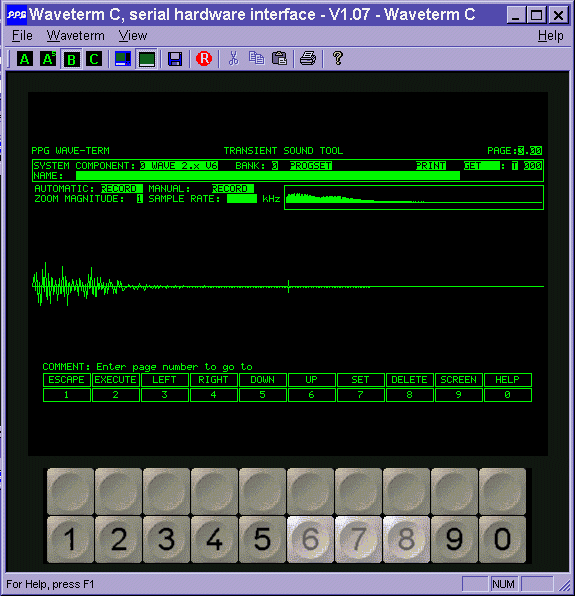Click the LEFT soft key label

165,380
